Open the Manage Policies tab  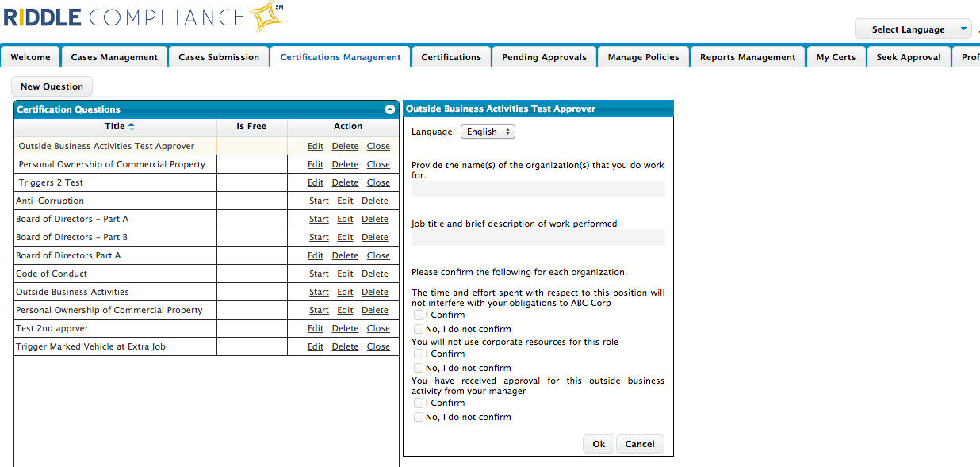(x=643, y=57)
